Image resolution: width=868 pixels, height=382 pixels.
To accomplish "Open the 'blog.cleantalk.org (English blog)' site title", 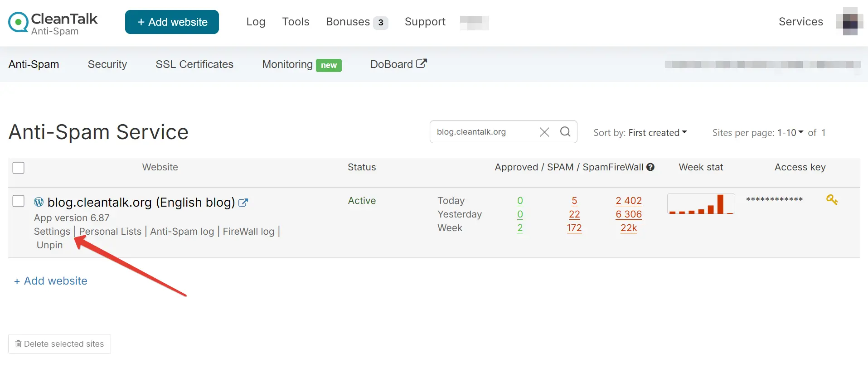I will (x=141, y=202).
